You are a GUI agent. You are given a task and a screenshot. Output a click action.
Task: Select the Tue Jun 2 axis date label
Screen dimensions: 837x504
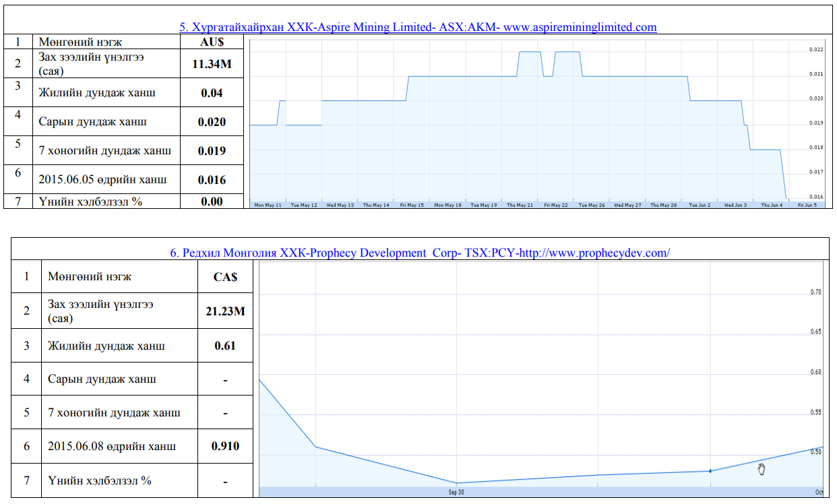[699, 205]
